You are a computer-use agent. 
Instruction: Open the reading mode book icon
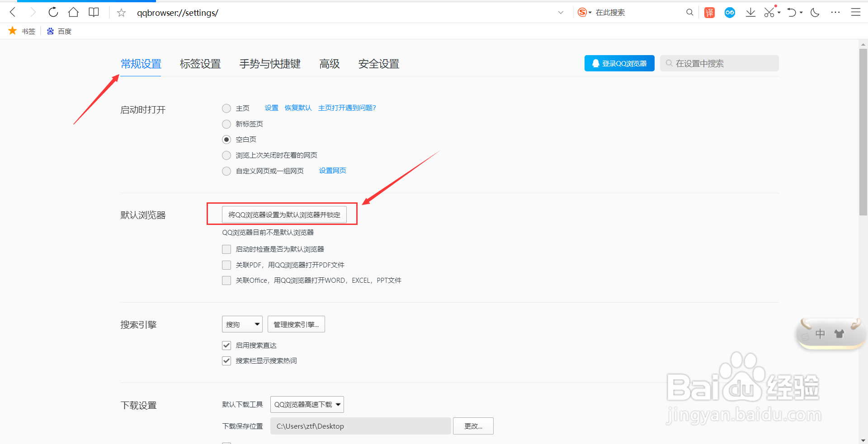tap(94, 12)
